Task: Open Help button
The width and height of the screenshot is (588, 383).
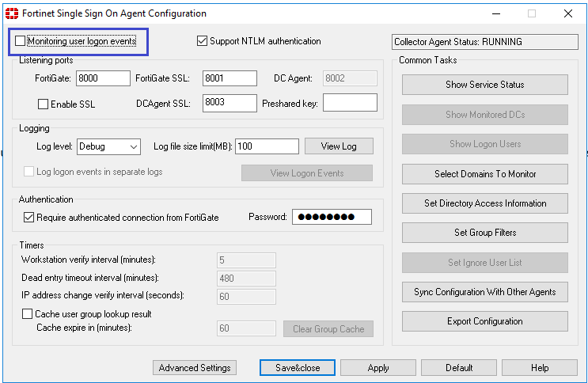Action: click(540, 368)
